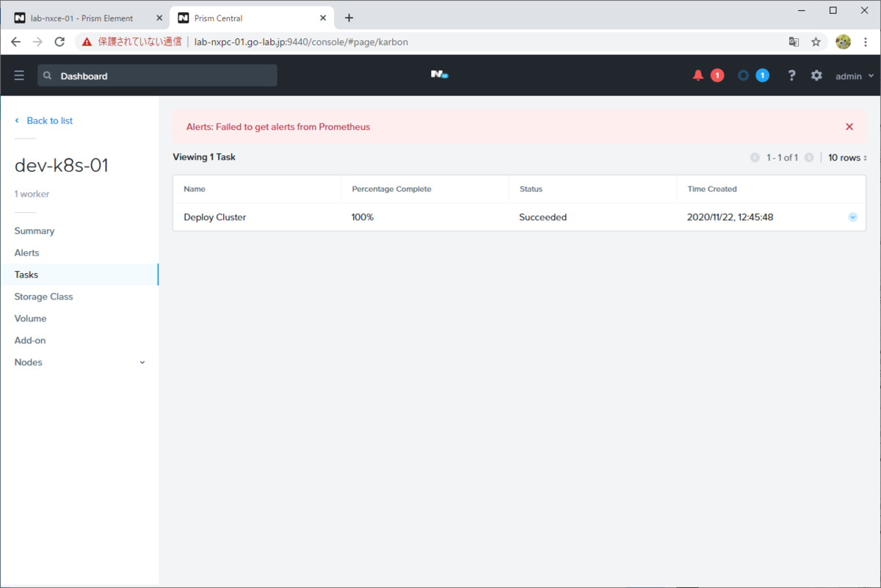Open the tasks circle icon
881x588 pixels.
click(x=744, y=75)
